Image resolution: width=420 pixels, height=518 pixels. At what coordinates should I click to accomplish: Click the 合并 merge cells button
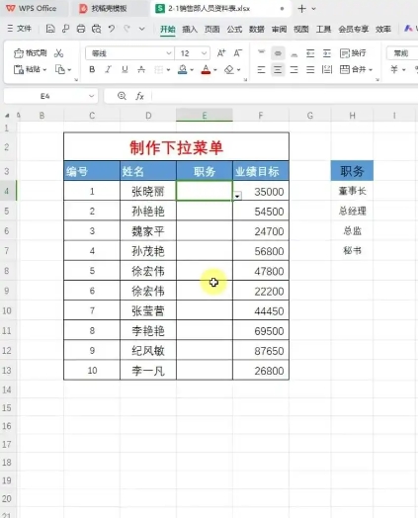pyautogui.click(x=356, y=70)
